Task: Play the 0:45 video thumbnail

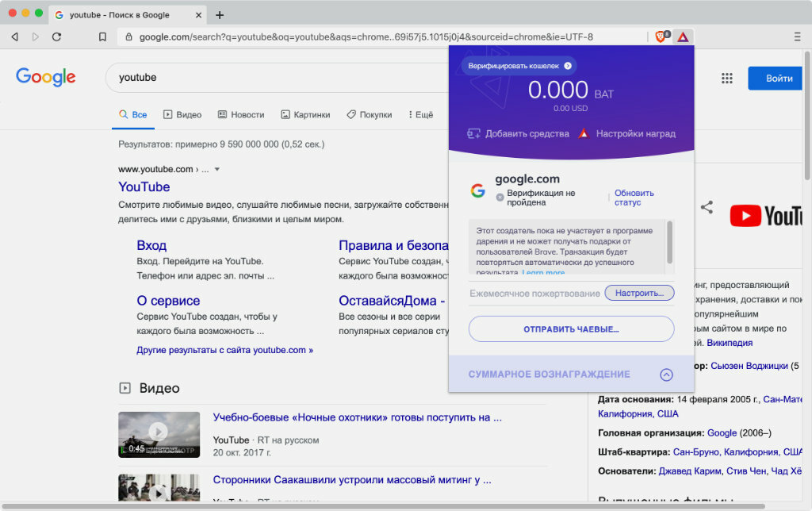Action: click(x=159, y=434)
